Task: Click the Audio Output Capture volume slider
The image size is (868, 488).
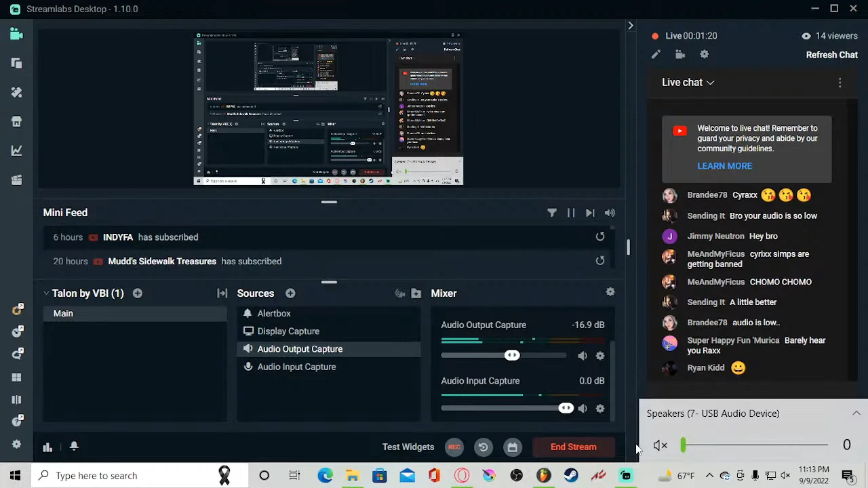Action: (x=512, y=354)
